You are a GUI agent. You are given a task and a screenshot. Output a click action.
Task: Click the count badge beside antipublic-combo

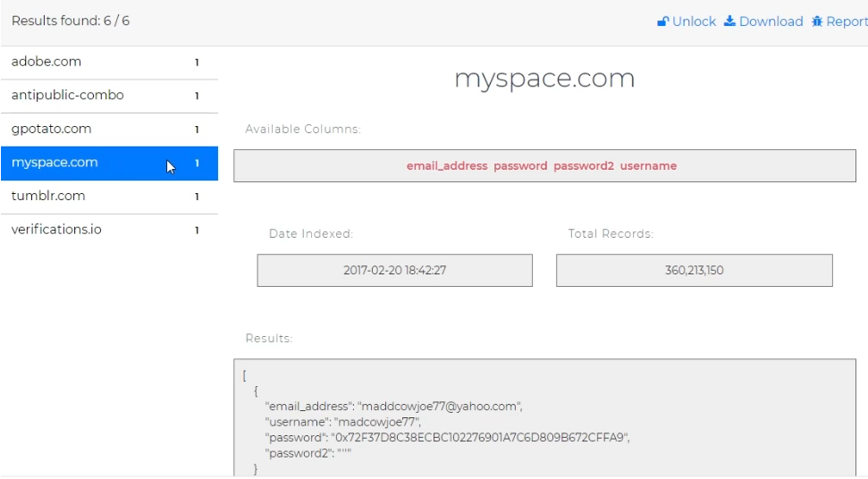point(197,97)
